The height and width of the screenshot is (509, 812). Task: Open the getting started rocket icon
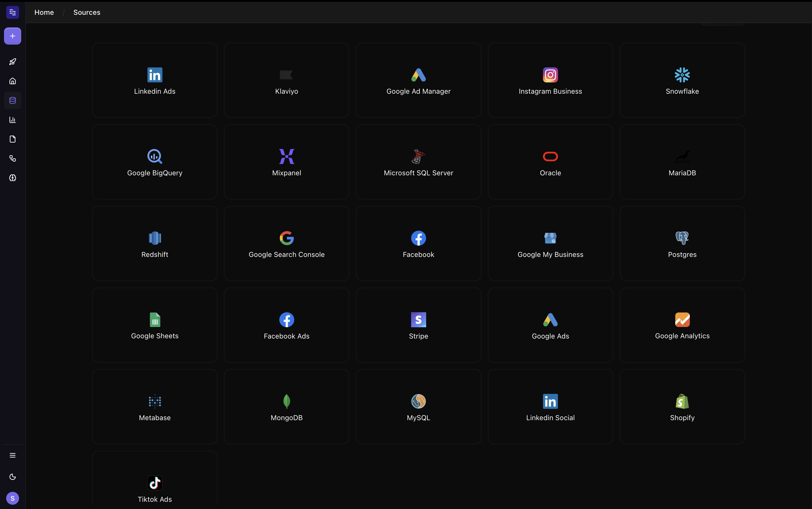click(x=12, y=61)
